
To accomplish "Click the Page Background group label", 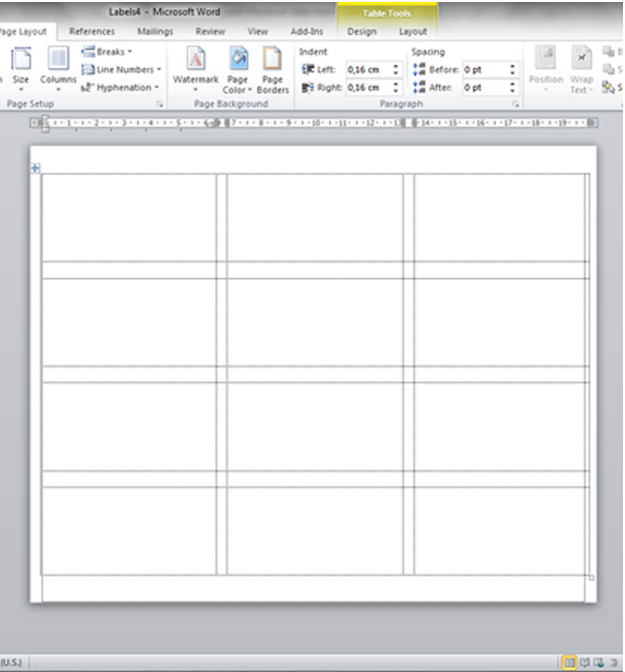I will tap(231, 104).
